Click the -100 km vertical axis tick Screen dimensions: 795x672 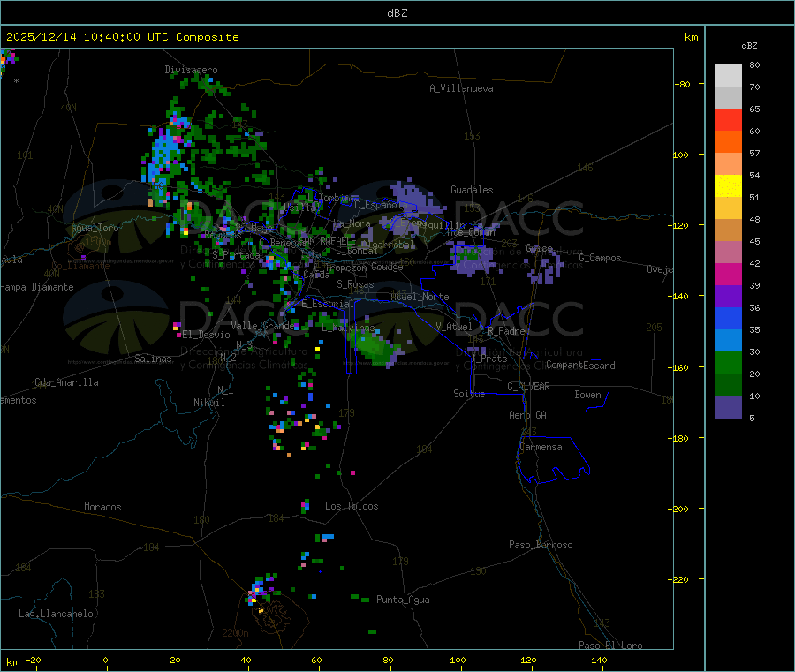678,155
